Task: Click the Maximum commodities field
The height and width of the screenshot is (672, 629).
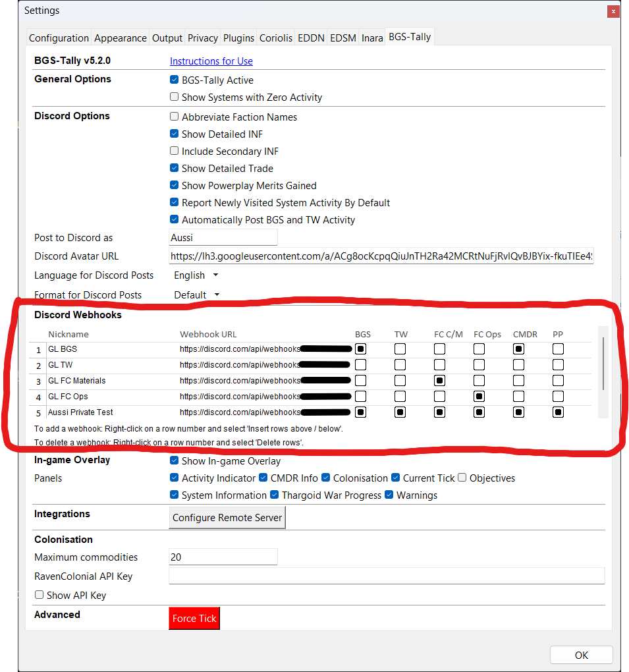Action: click(223, 557)
